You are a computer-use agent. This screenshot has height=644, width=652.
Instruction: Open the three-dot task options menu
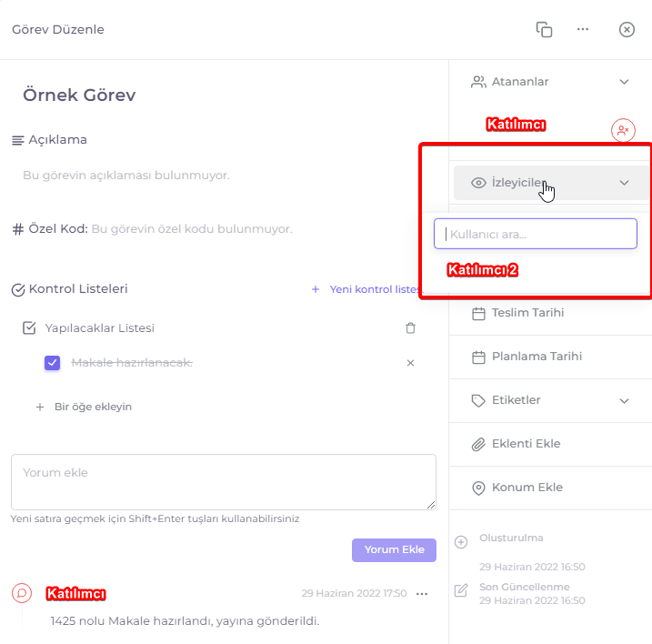(x=583, y=29)
